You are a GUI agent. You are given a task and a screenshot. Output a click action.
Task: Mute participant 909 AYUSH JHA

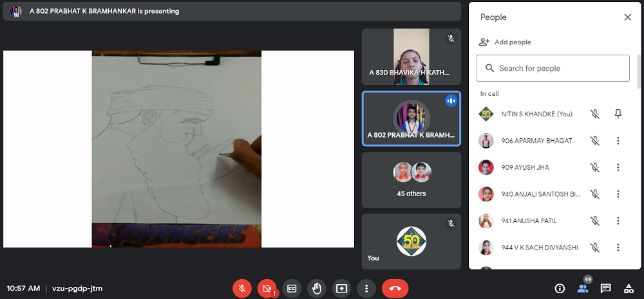point(595,167)
